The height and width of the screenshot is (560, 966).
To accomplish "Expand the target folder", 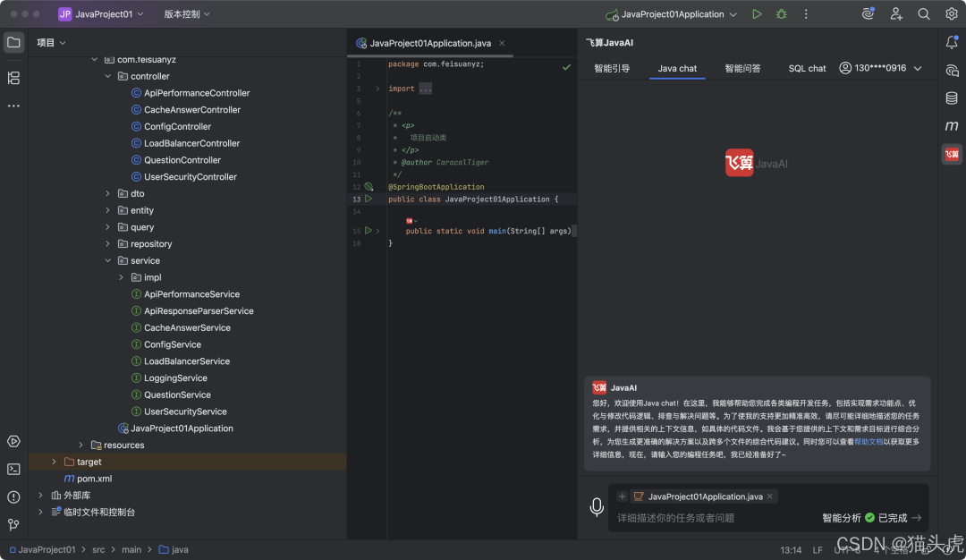I will pos(55,462).
